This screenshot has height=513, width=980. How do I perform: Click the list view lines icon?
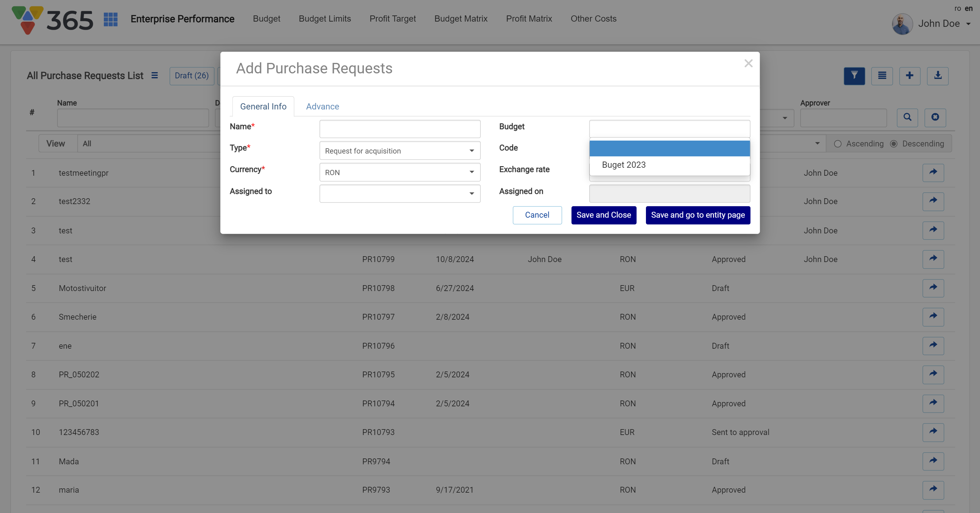click(882, 76)
